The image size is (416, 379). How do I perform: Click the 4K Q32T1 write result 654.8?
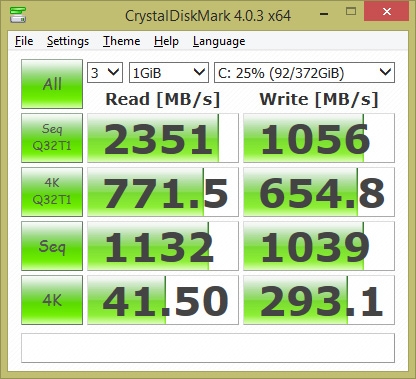pyautogui.click(x=319, y=192)
